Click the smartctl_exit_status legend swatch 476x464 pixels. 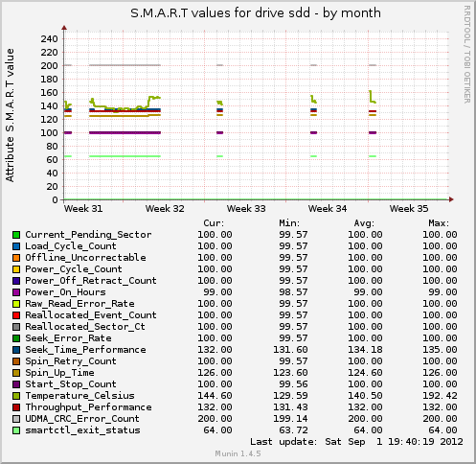[16, 430]
